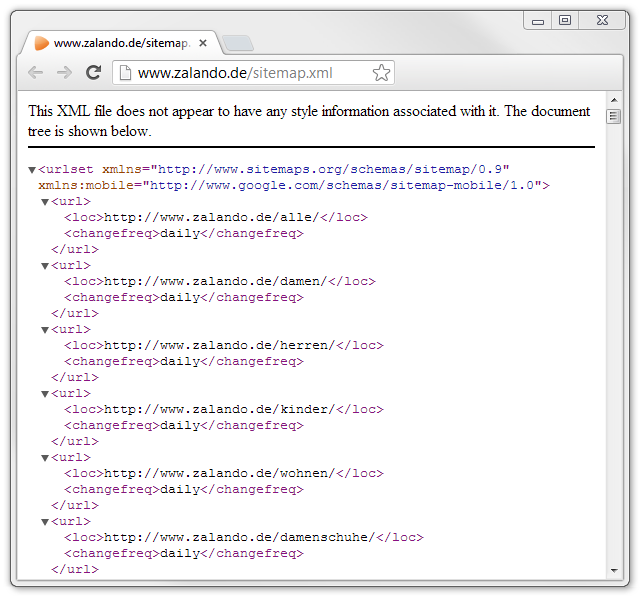Viewport: 641px width, 598px height.
Task: Collapse the url node containing /kinder/
Action: [x=45, y=394]
